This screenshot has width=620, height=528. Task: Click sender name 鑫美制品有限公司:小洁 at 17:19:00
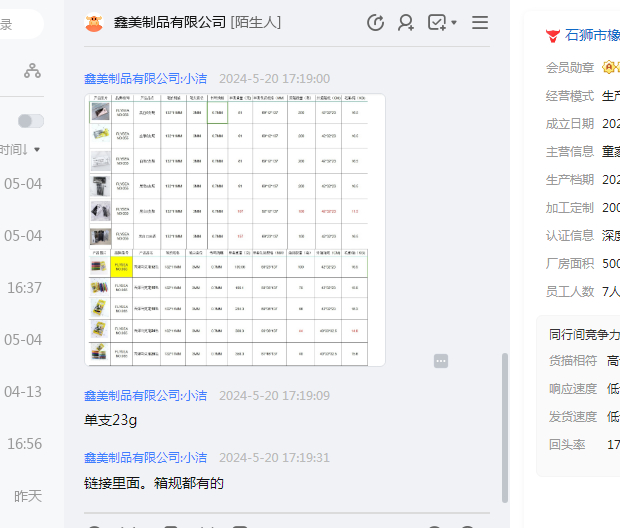(146, 79)
